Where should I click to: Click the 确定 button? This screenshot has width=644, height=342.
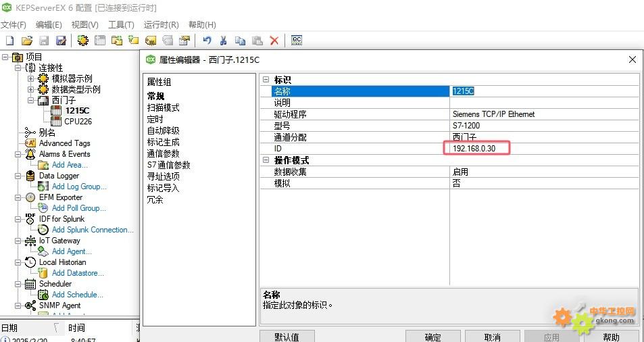coord(433,337)
